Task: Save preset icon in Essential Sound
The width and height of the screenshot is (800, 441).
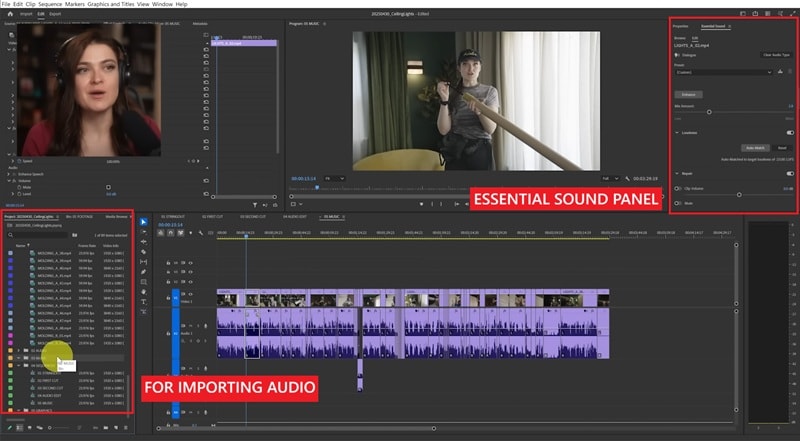Action: [x=780, y=72]
